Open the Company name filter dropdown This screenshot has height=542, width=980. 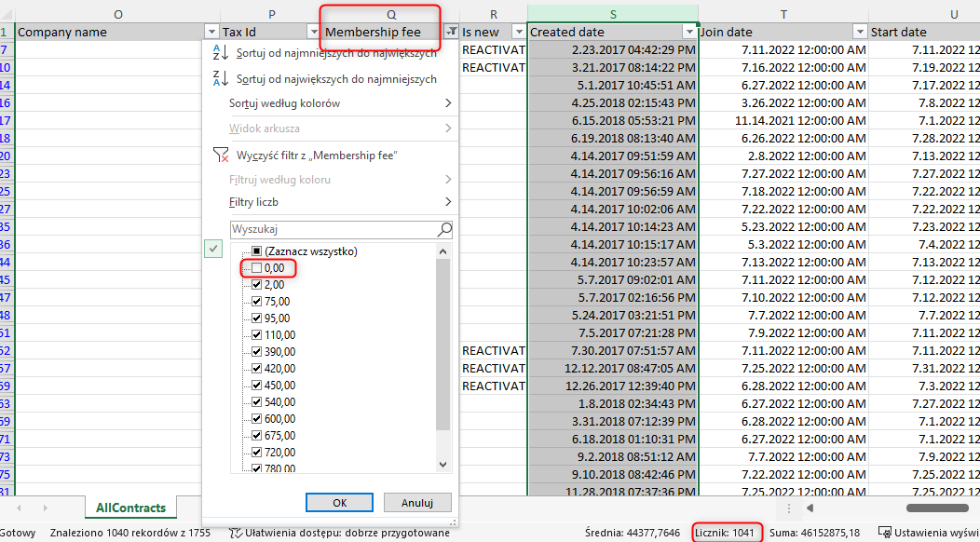pos(210,32)
